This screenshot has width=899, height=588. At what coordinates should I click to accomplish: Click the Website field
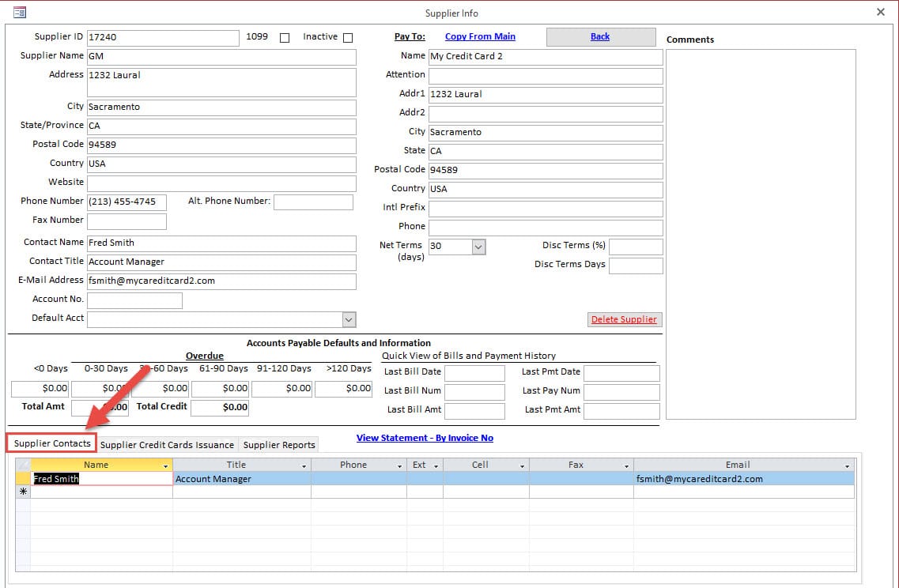point(221,183)
